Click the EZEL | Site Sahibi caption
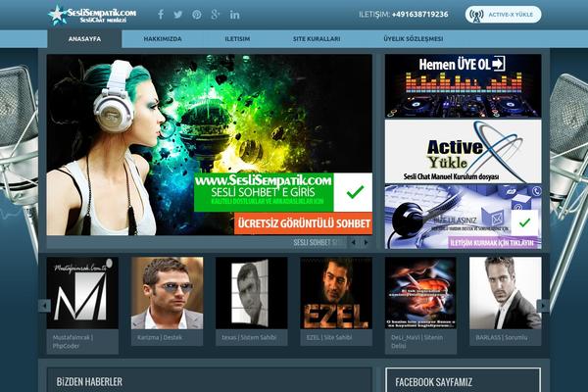The width and height of the screenshot is (588, 392). pyautogui.click(x=329, y=337)
